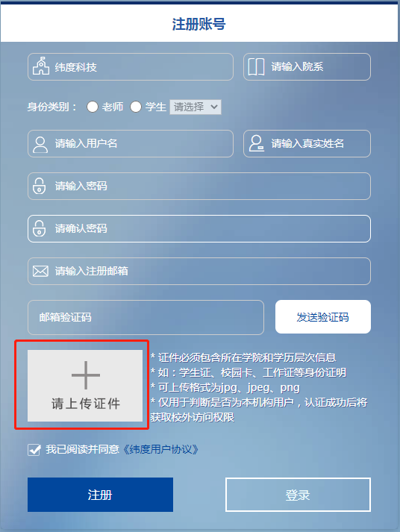Click the 登录 button
This screenshot has height=532, width=400.
pyautogui.click(x=298, y=495)
